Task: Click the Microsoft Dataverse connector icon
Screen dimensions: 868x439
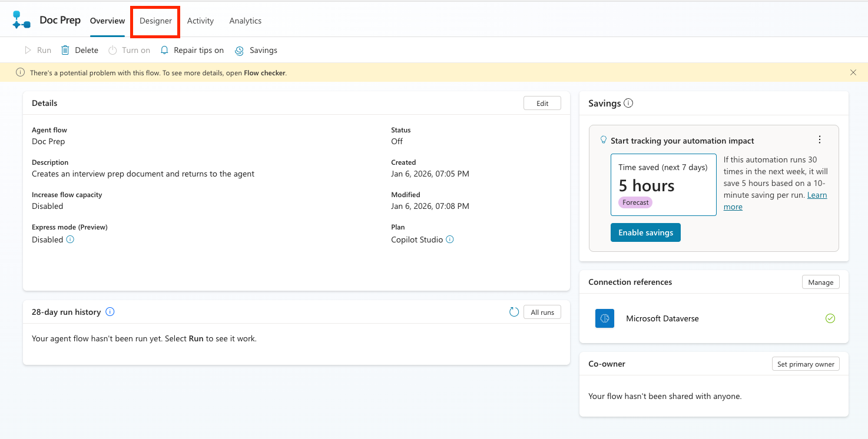Action: click(x=604, y=318)
